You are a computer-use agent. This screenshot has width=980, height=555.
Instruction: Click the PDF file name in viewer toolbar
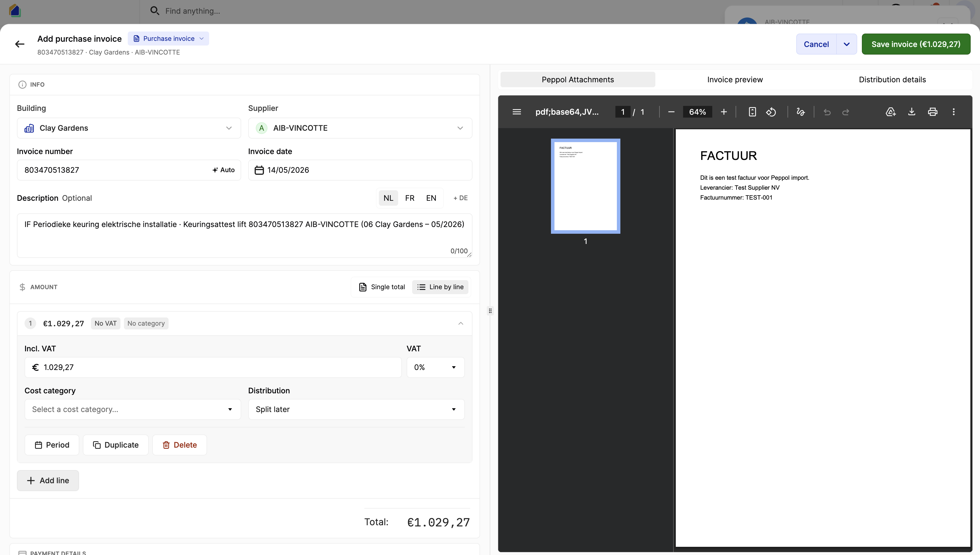coord(567,112)
